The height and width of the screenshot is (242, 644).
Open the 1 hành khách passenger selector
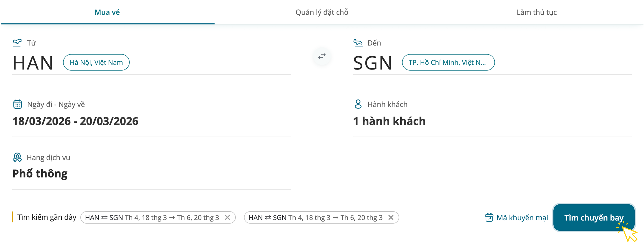[389, 121]
